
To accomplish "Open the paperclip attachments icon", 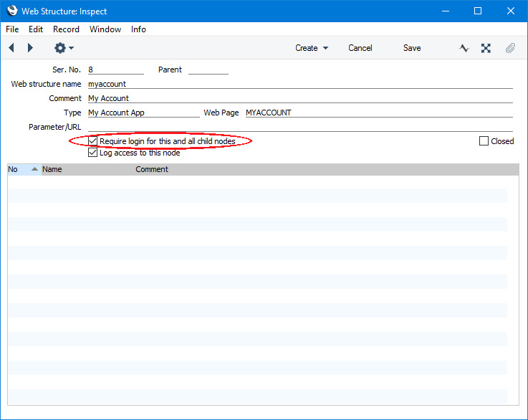I will 510,48.
